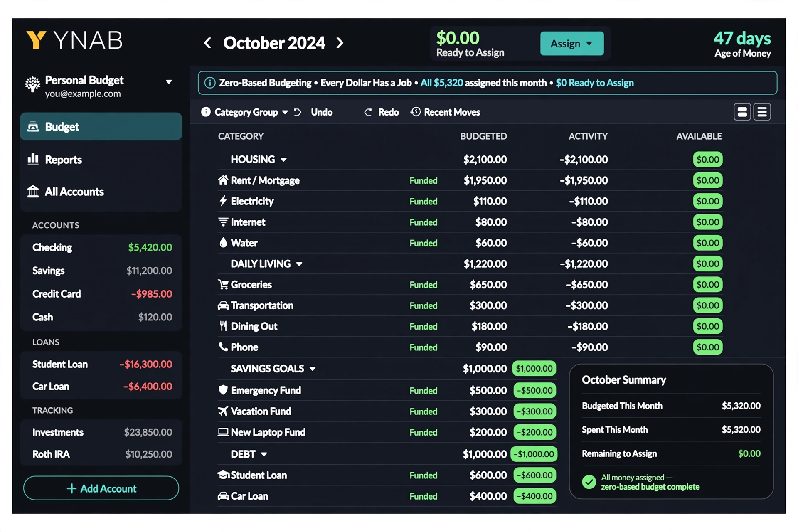Click the Dining Out utensils icon
The image size is (798, 532).
point(223,326)
